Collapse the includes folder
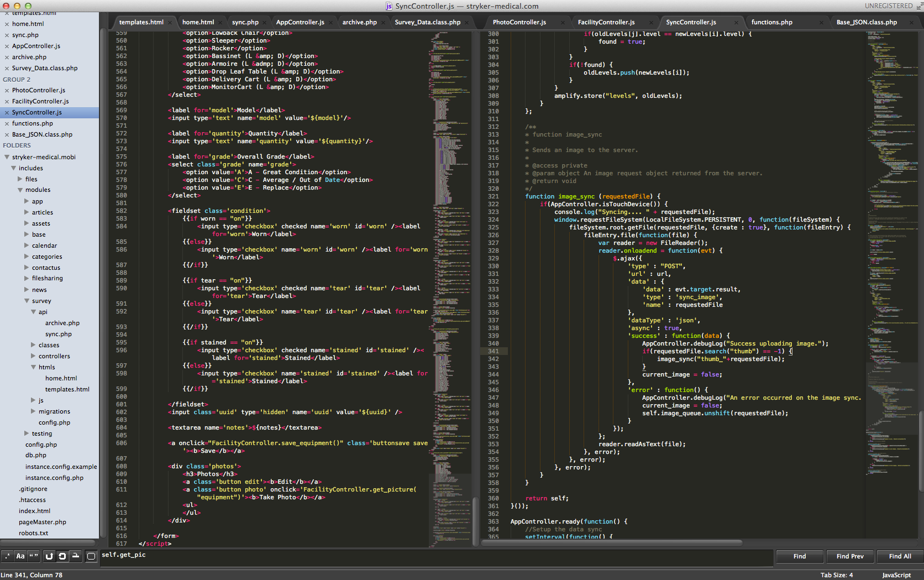This screenshot has height=580, width=924. coord(13,168)
